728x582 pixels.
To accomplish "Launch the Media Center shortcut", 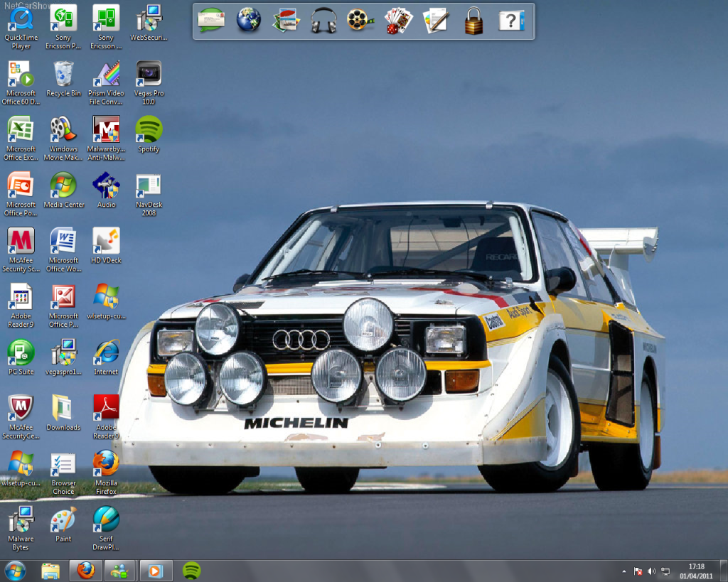I will 63,190.
